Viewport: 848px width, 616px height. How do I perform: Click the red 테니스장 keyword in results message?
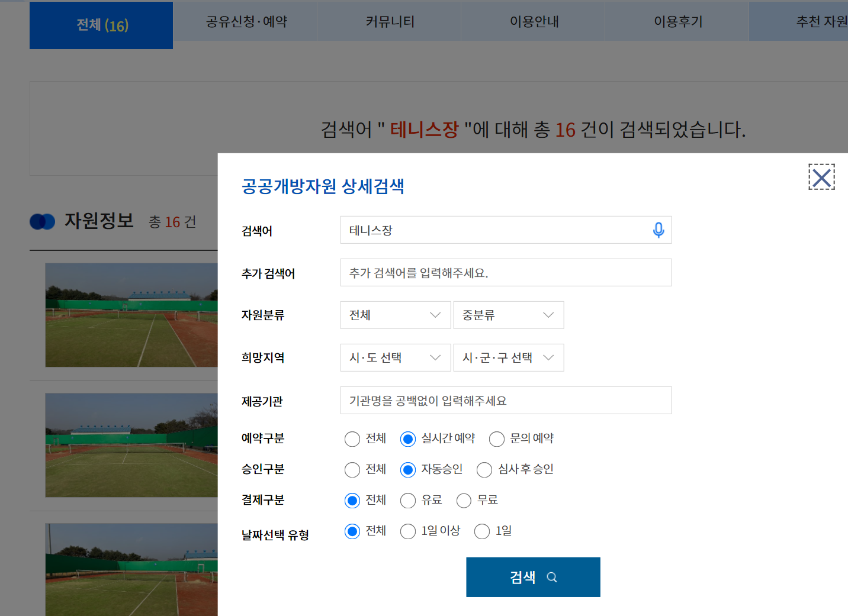(424, 130)
